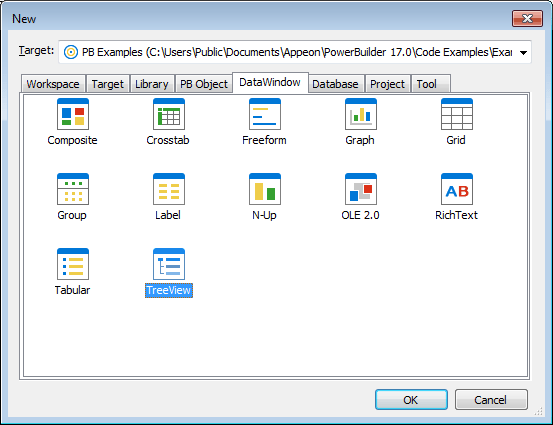Choose the Crosstab presentation style icon

pos(169,114)
